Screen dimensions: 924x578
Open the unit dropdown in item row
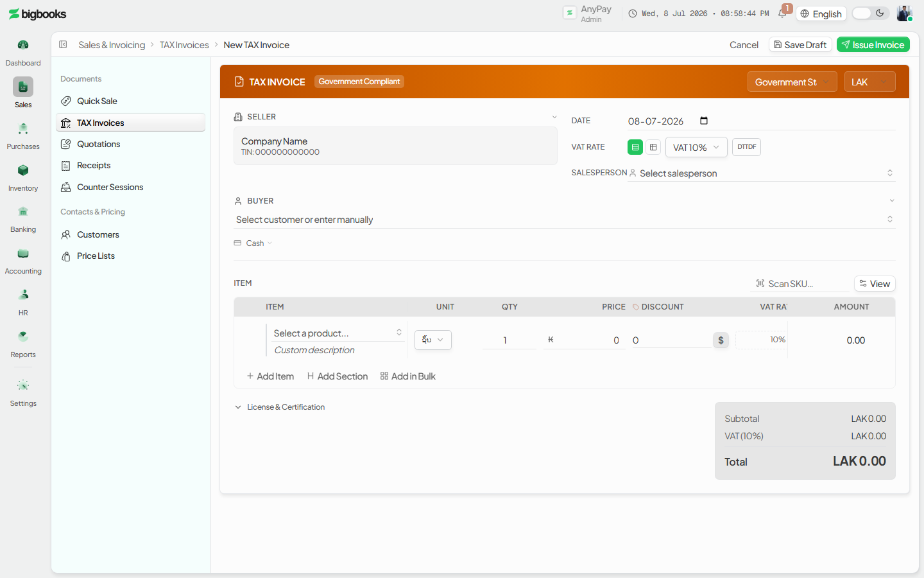(433, 340)
